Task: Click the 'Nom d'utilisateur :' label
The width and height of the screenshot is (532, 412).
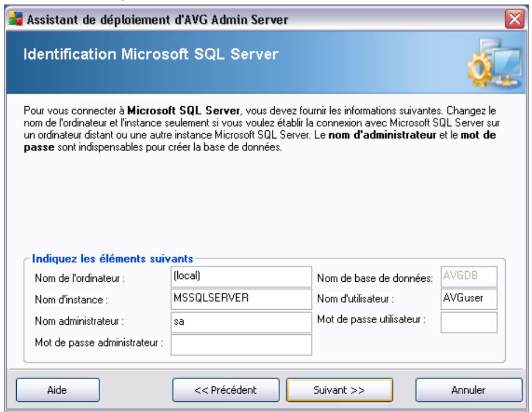Action: (x=355, y=299)
